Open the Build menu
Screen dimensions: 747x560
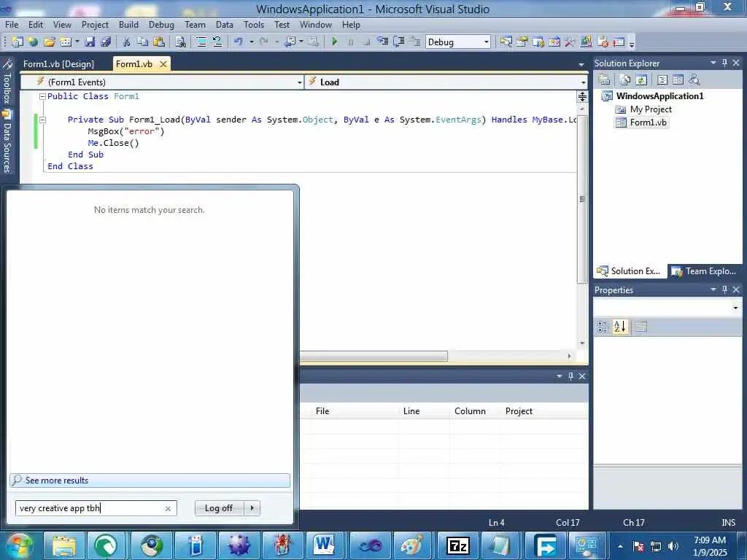point(128,25)
